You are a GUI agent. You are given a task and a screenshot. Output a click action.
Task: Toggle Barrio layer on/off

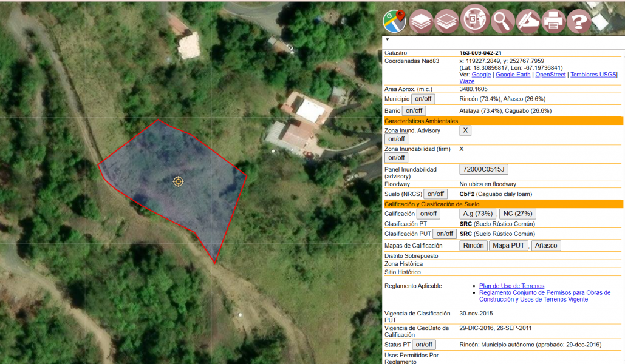point(413,111)
